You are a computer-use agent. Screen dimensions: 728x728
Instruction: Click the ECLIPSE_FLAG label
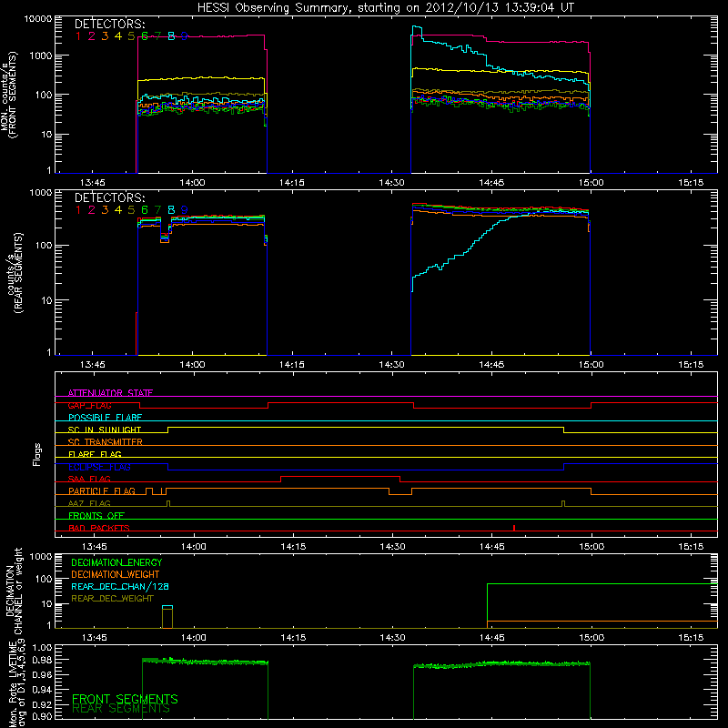tap(99, 467)
